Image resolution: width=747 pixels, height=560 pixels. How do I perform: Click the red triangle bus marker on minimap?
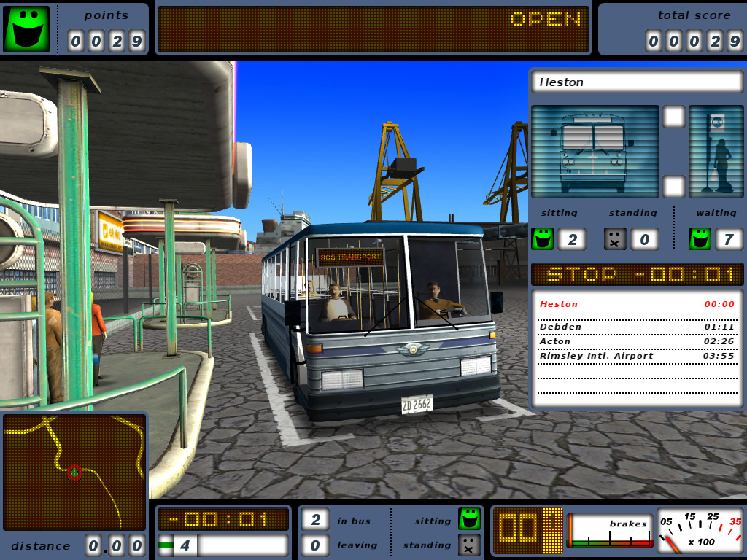(x=74, y=472)
